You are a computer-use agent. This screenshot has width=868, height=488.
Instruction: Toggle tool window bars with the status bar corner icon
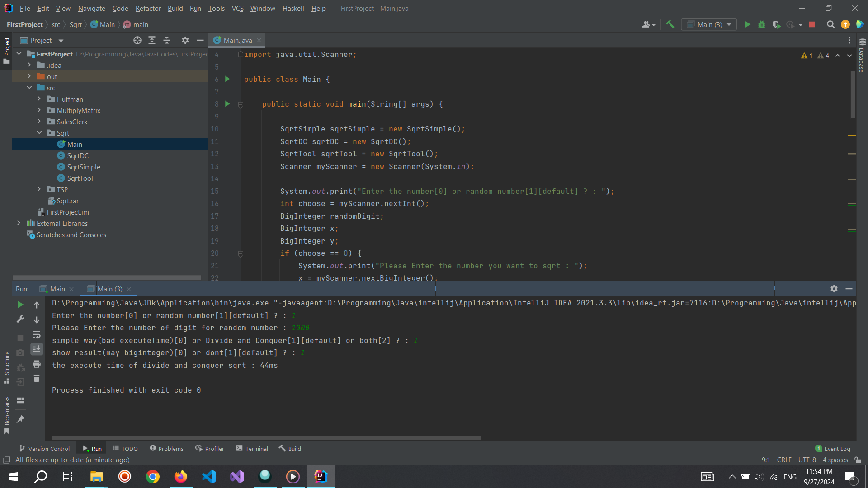click(x=7, y=460)
